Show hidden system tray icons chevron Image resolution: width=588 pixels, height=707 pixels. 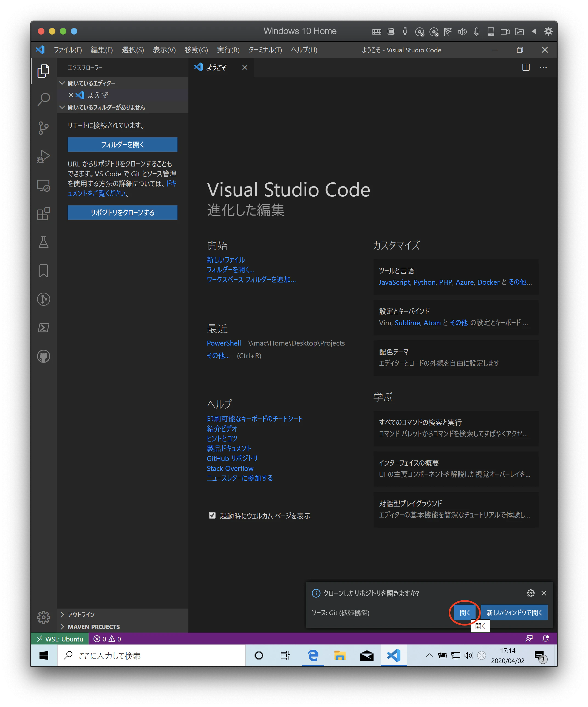pos(429,655)
